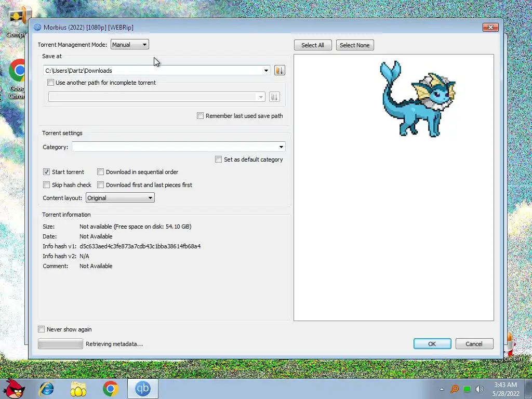Click the Free space on disk size text
Viewport: 532px width, 399px height.
pos(136,227)
